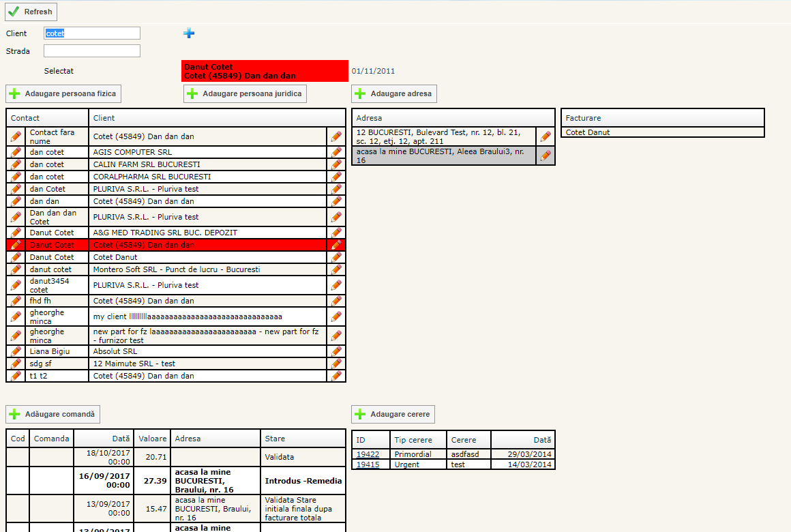Image resolution: width=791 pixels, height=532 pixels.
Task: Click left pencil icon for danut3454 cotet
Action: 16,285
